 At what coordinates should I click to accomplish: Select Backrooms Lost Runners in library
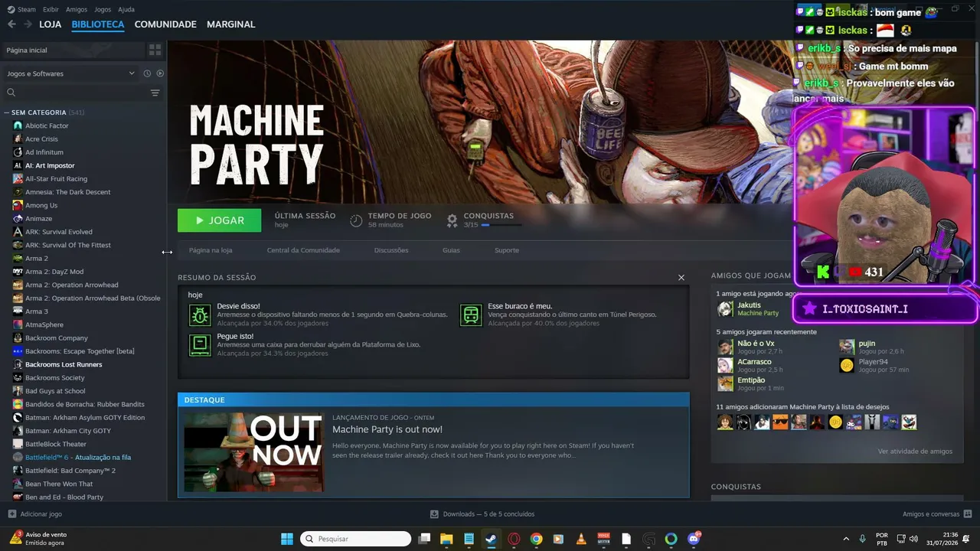click(x=64, y=364)
